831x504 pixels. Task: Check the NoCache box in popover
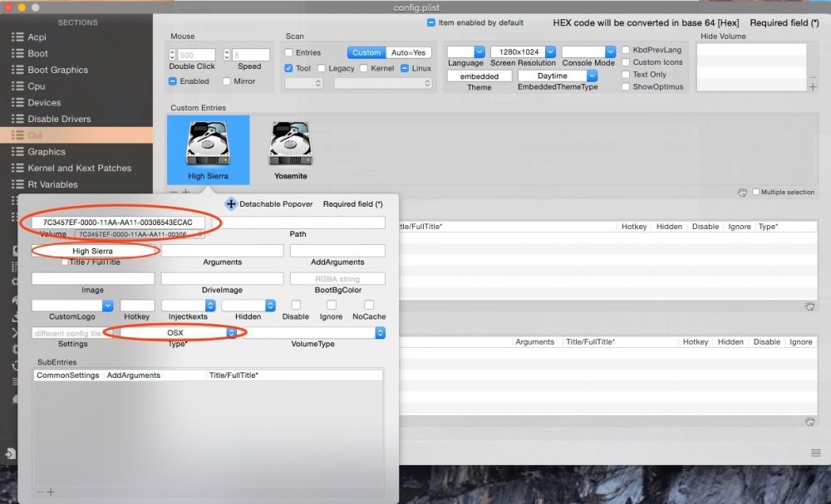[x=369, y=305]
